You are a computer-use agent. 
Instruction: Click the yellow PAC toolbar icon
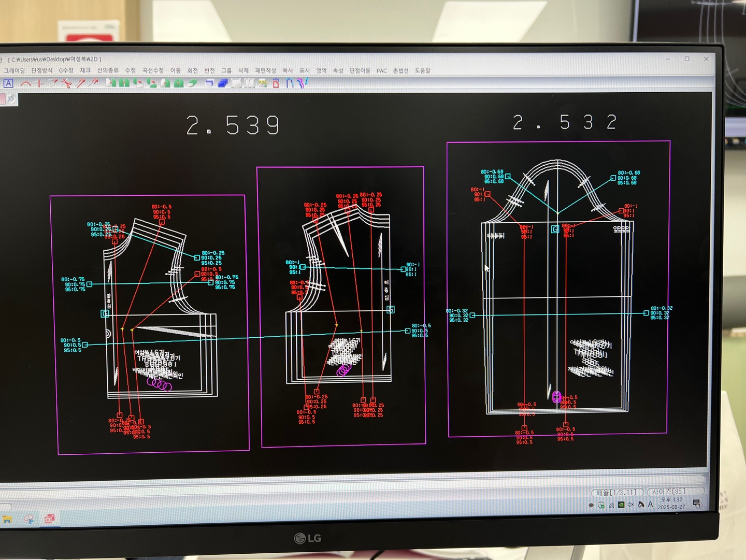pos(263,83)
